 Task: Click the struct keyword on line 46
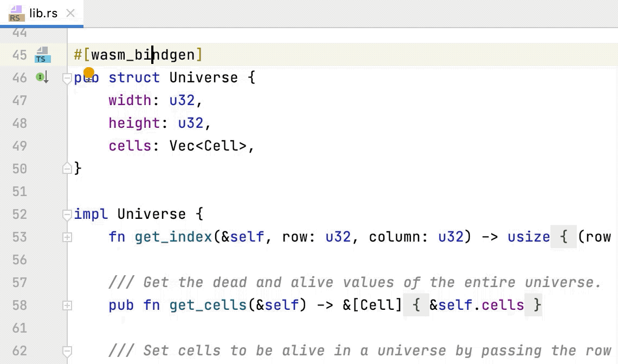point(134,77)
